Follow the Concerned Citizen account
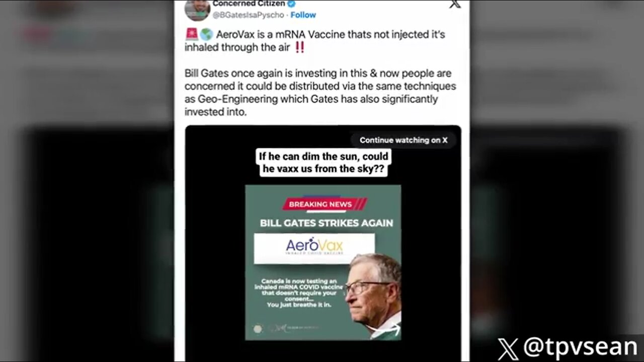This screenshot has height=362, width=644. pos(303,15)
